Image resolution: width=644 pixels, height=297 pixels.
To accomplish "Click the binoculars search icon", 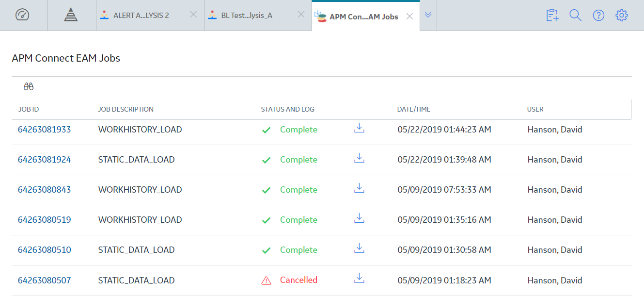I will click(29, 86).
